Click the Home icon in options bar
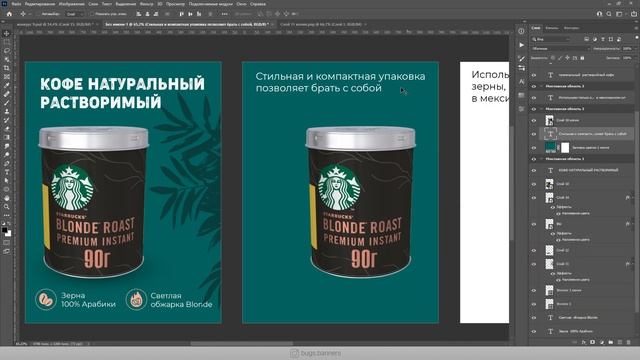 click(9, 14)
